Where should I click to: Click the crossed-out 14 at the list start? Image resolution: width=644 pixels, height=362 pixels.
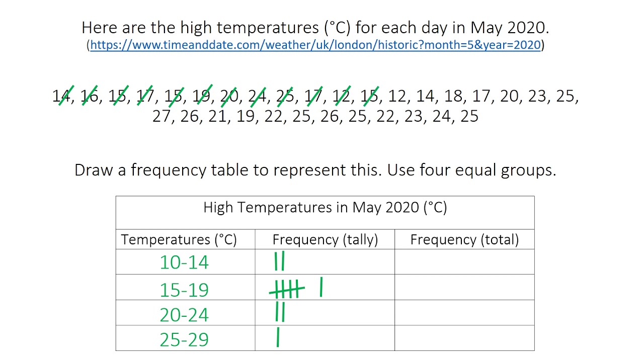click(x=61, y=96)
